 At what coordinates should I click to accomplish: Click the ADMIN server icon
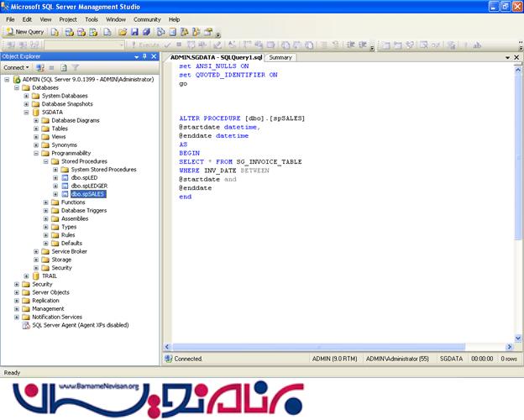17,80
